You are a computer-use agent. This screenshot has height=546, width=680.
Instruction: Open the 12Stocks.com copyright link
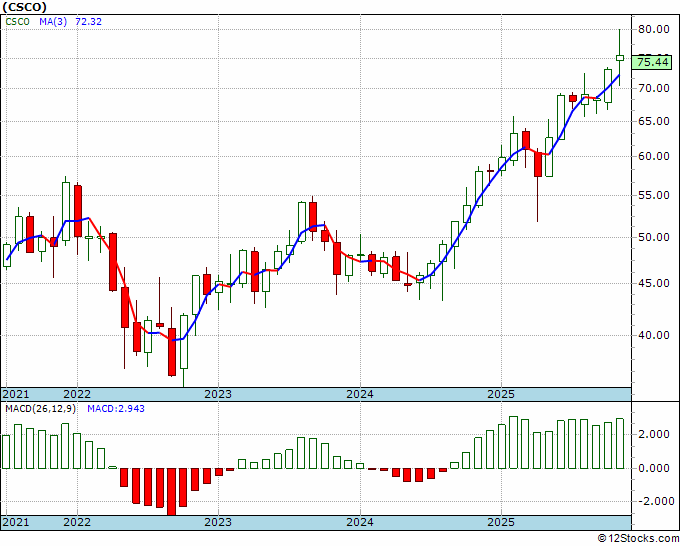click(x=638, y=539)
